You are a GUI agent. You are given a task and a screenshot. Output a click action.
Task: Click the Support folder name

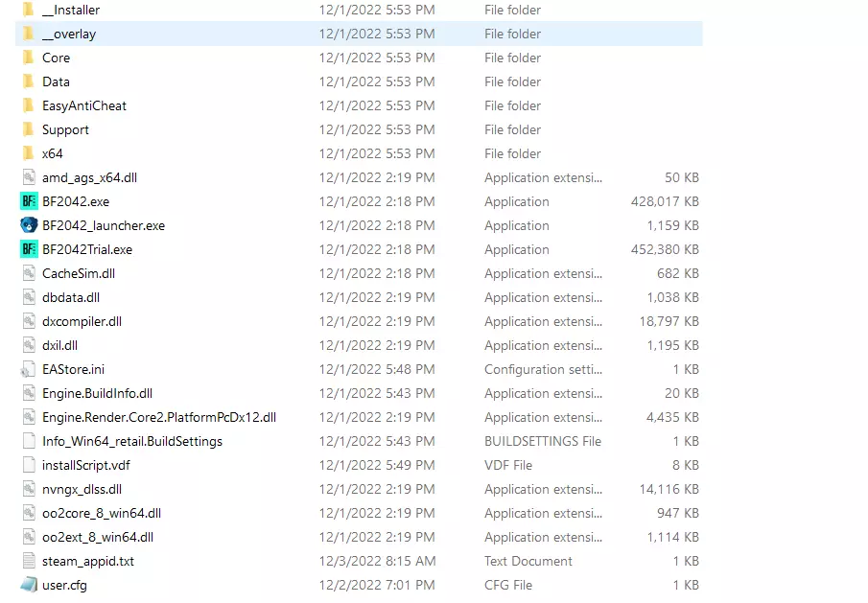(65, 130)
